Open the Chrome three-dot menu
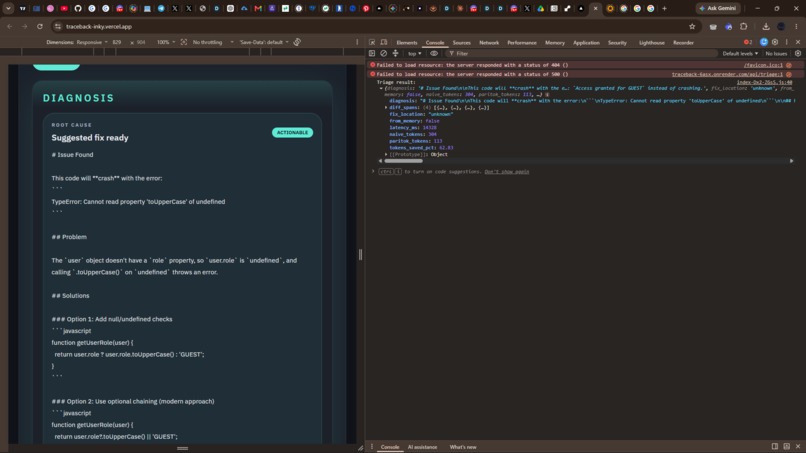The width and height of the screenshot is (806, 453). (x=796, y=26)
